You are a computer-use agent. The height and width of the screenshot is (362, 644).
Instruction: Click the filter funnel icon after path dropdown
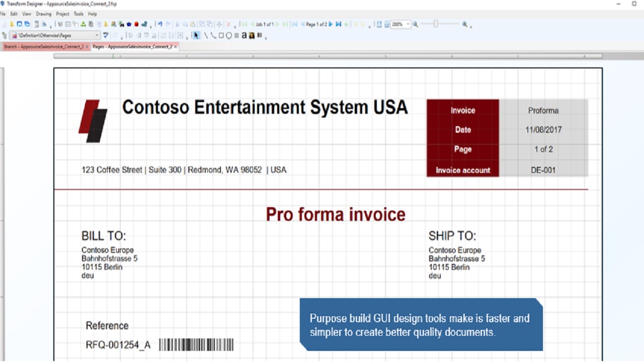[x=106, y=35]
